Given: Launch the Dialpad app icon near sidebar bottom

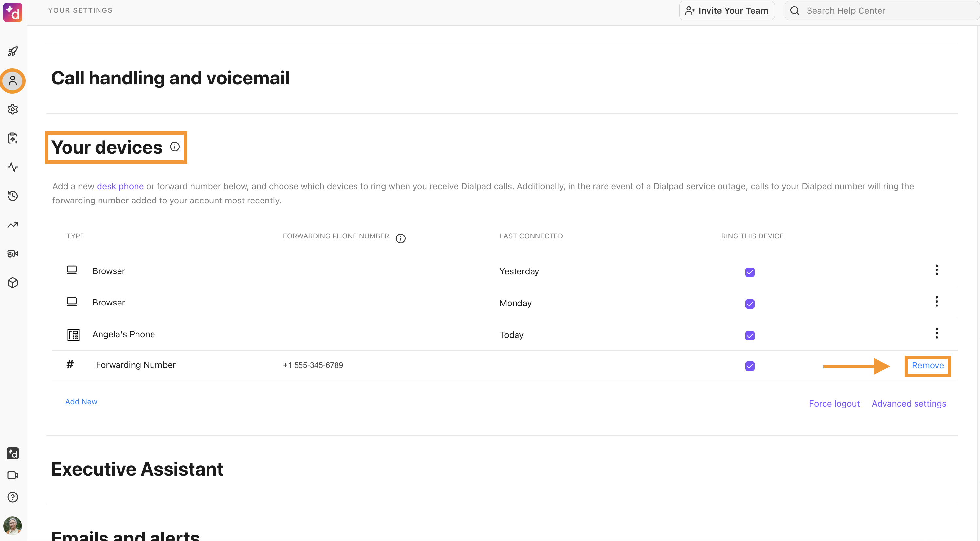Looking at the screenshot, I should pos(12,453).
